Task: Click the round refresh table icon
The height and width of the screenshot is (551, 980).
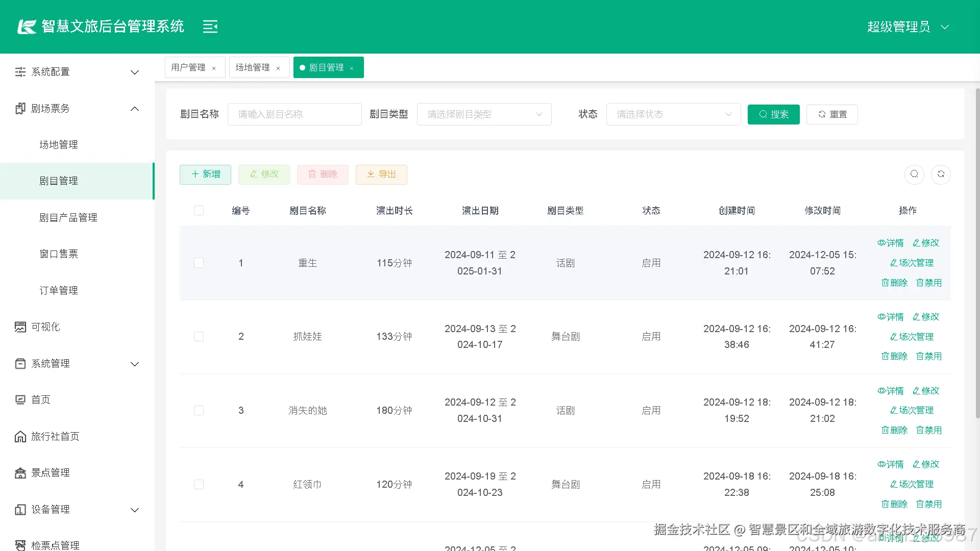Action: tap(941, 174)
